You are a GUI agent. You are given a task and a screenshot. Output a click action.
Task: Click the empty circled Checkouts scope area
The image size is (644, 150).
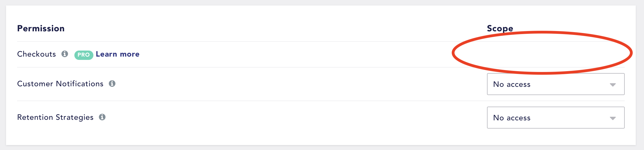click(542, 53)
